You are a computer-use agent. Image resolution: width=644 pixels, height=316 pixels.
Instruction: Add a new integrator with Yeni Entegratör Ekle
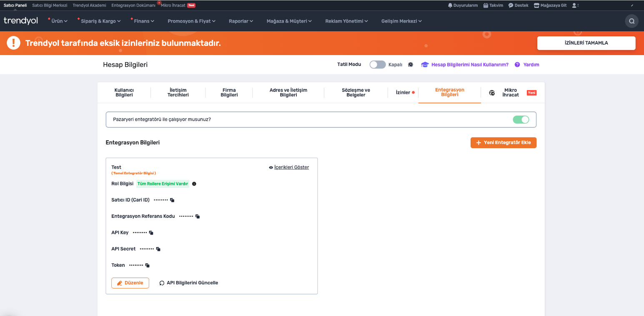pos(504,143)
